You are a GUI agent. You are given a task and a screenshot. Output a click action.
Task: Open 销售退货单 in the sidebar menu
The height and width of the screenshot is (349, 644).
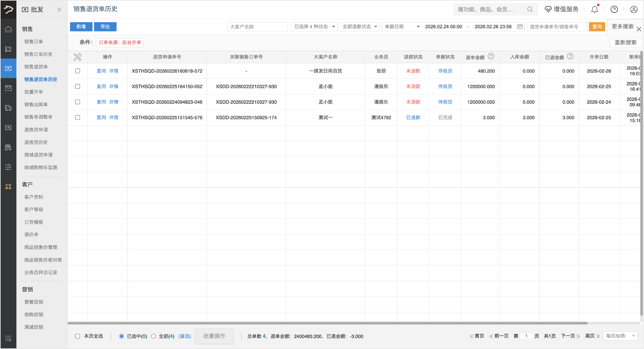36,67
